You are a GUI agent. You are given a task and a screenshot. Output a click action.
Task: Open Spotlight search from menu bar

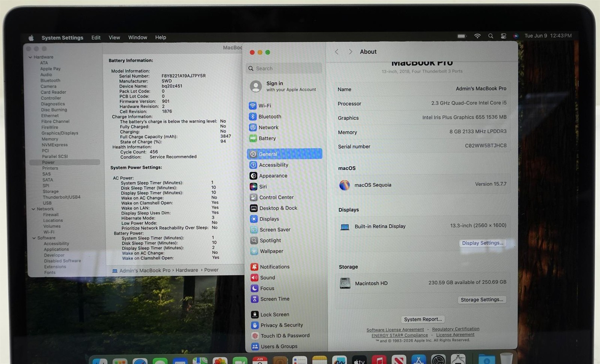490,36
